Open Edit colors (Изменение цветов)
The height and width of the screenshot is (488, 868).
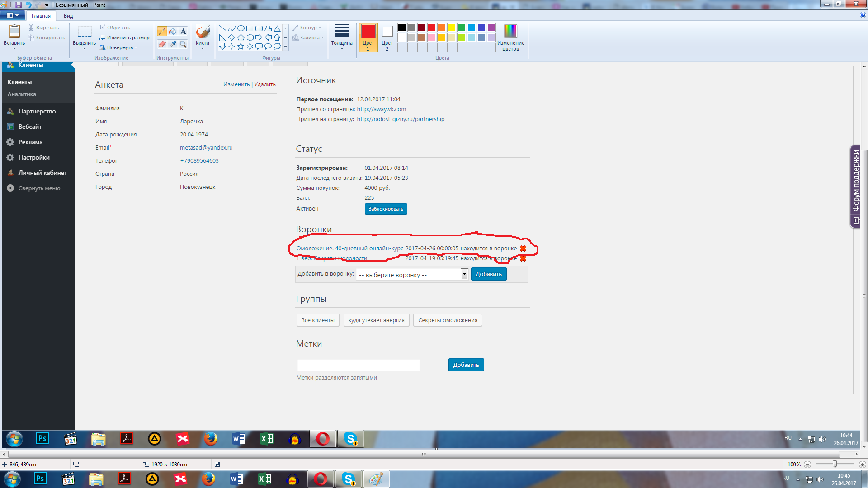510,38
